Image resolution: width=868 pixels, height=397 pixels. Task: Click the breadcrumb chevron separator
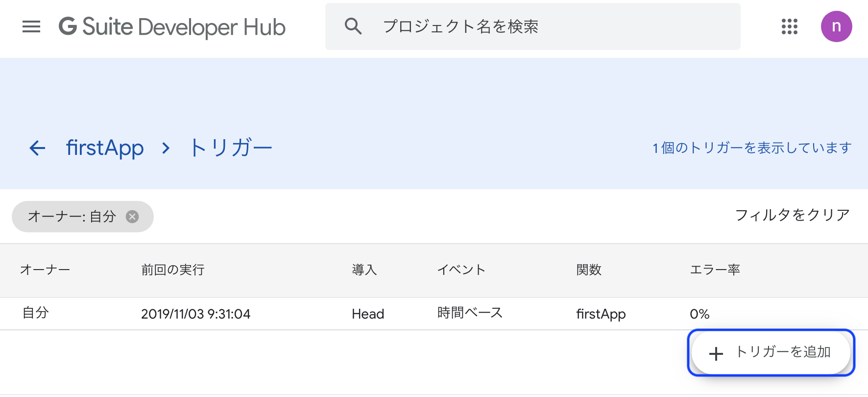pyautogui.click(x=166, y=148)
